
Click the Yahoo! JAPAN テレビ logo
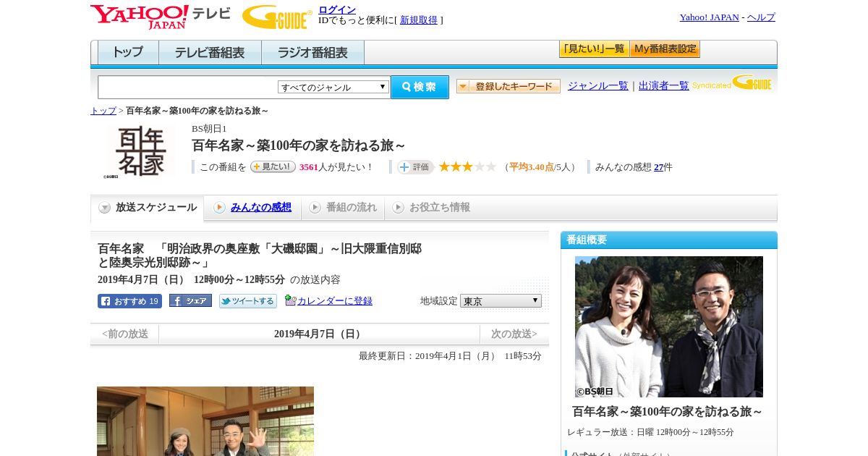click(161, 17)
